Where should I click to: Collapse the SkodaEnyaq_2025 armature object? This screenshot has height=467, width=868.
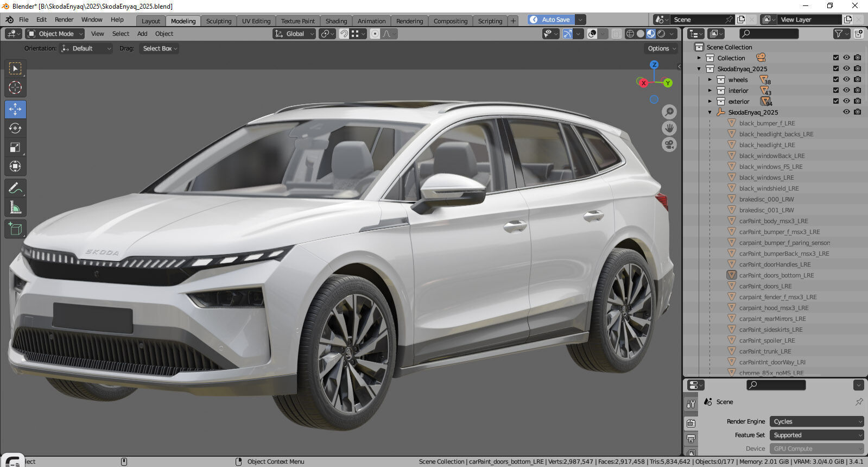(x=709, y=112)
